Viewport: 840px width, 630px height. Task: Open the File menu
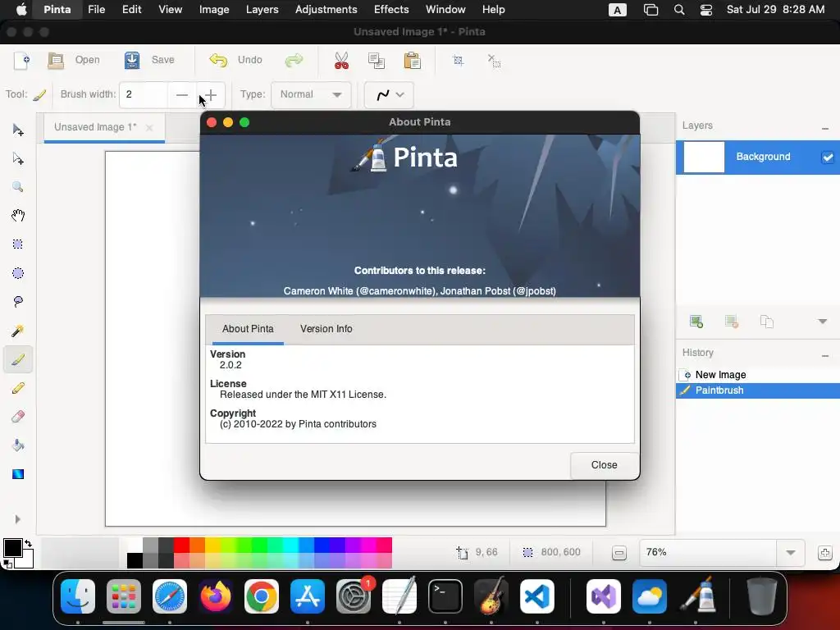pyautogui.click(x=97, y=10)
